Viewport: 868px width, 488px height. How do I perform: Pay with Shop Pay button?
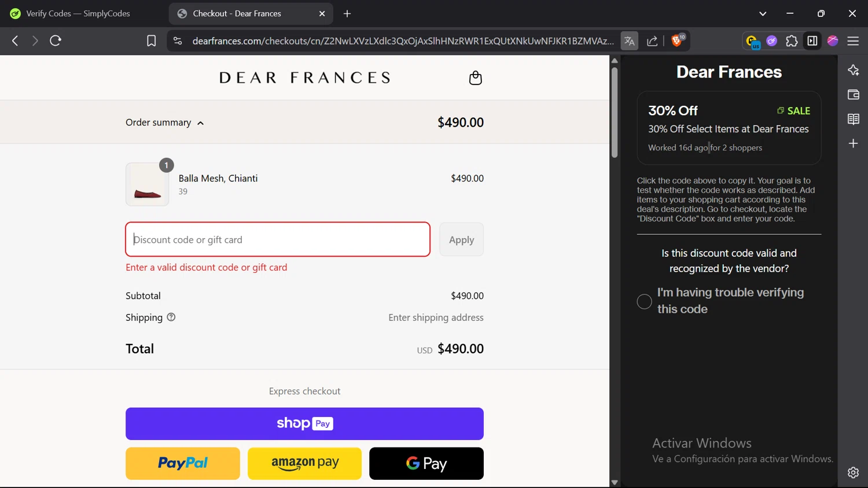coord(304,424)
